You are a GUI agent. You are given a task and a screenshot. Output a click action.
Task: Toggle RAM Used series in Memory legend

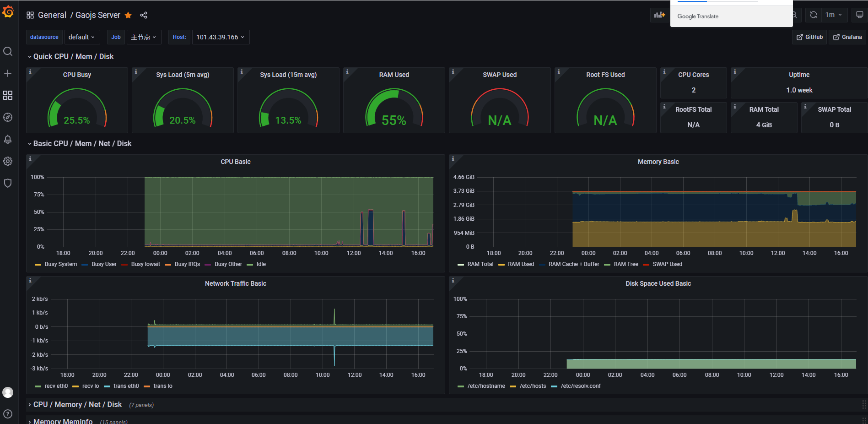[x=521, y=264]
